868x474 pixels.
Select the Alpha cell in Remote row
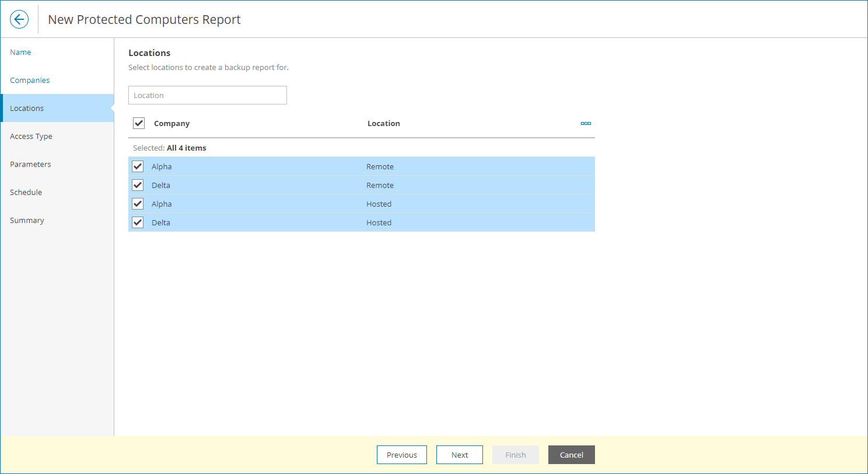[162, 166]
